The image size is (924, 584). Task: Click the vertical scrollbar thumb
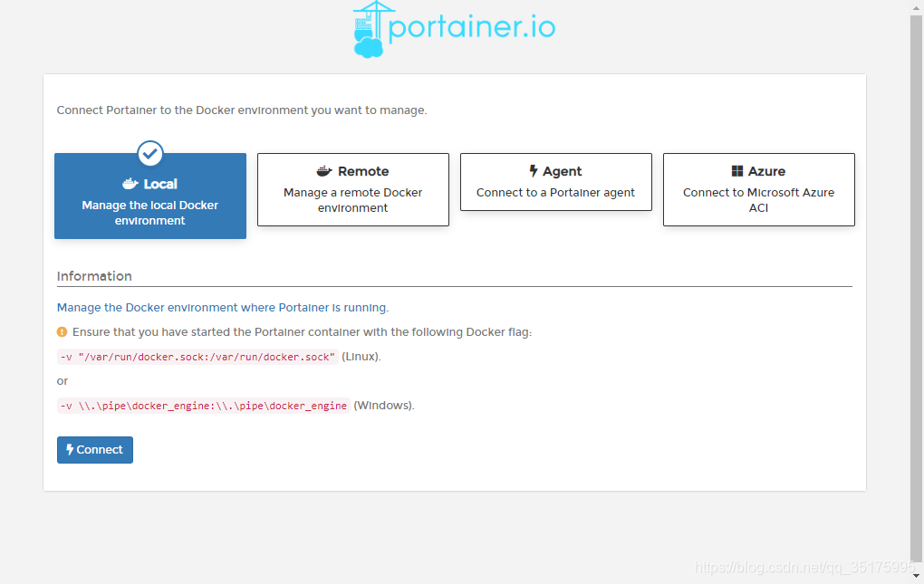tap(916, 289)
